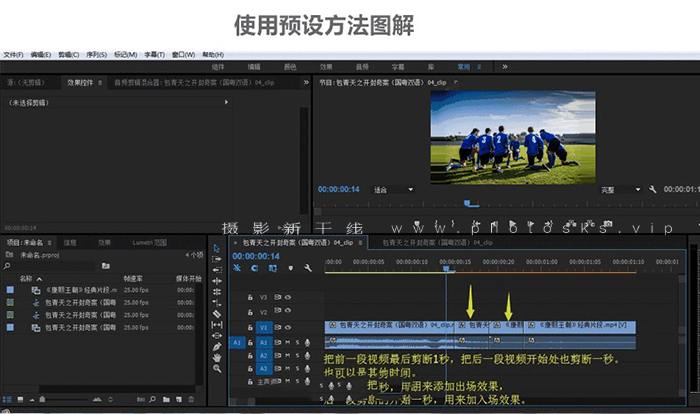Open playback resolution 完整 dropdown
Viewport: 700px width, 414px height.
pyautogui.click(x=621, y=190)
